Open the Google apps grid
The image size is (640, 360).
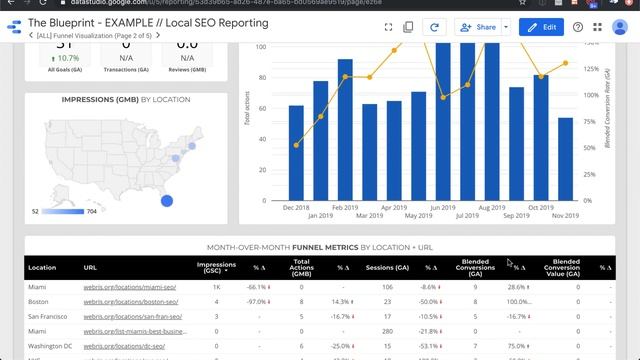tap(598, 27)
